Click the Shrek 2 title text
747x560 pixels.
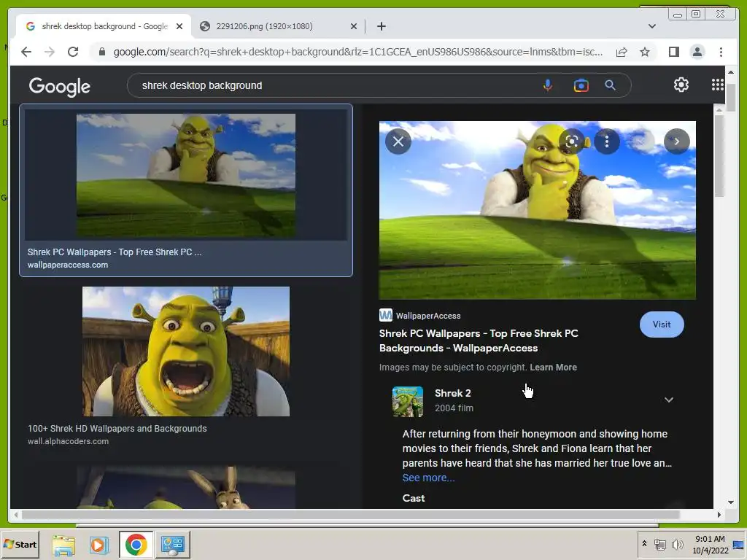[x=452, y=393]
